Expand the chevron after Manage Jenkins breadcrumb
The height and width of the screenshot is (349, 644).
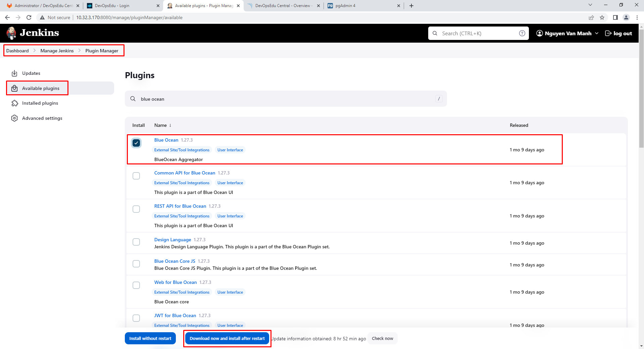tap(80, 50)
